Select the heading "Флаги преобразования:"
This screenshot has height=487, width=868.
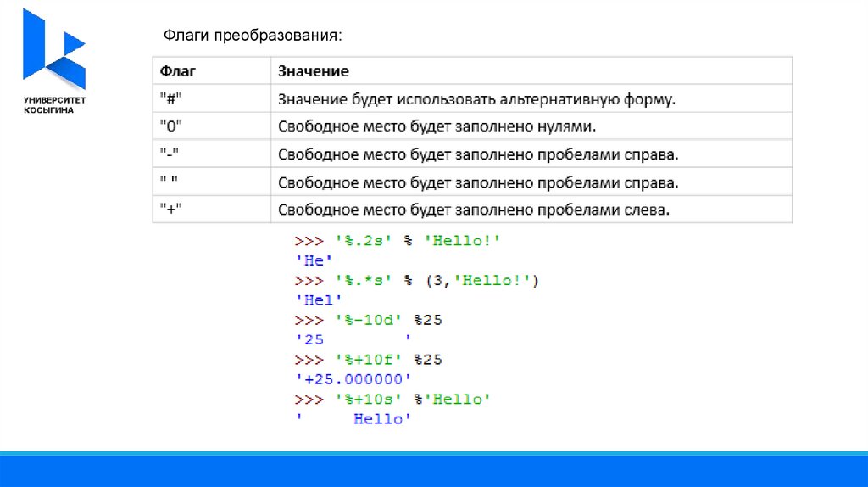pyautogui.click(x=253, y=36)
